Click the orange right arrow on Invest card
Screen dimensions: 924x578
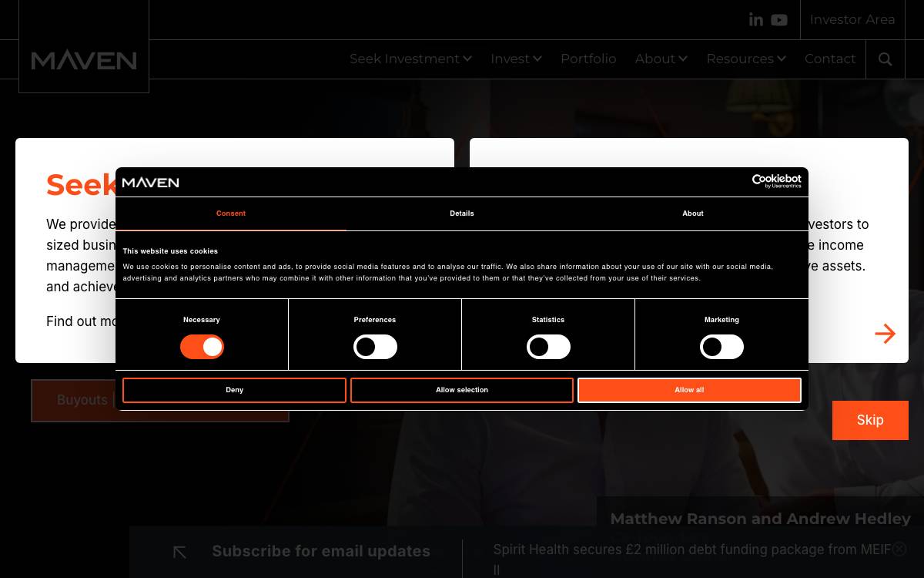tap(885, 334)
